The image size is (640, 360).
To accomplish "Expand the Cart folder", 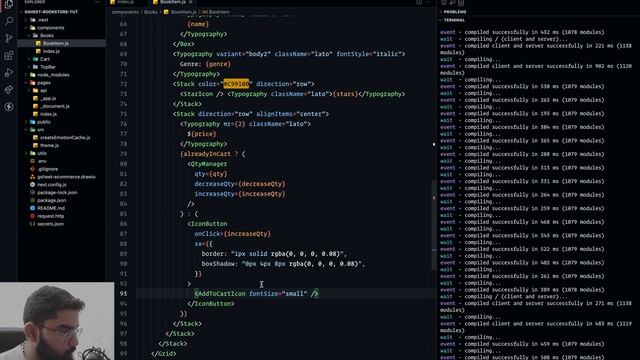I will tap(45, 59).
